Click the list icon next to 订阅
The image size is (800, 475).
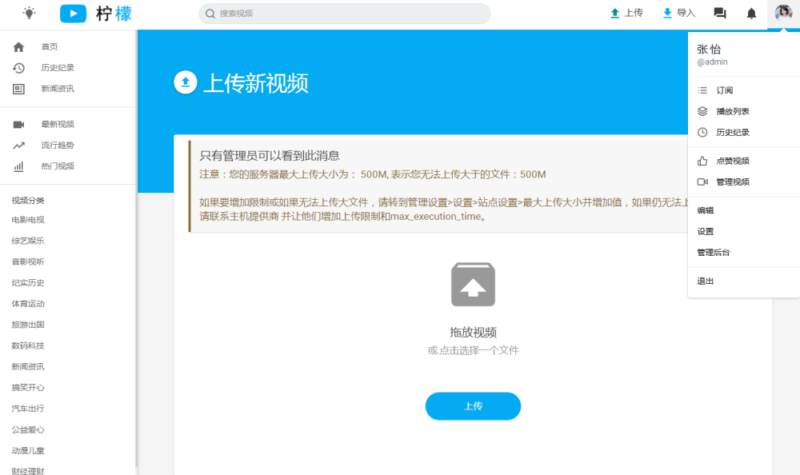[x=703, y=90]
